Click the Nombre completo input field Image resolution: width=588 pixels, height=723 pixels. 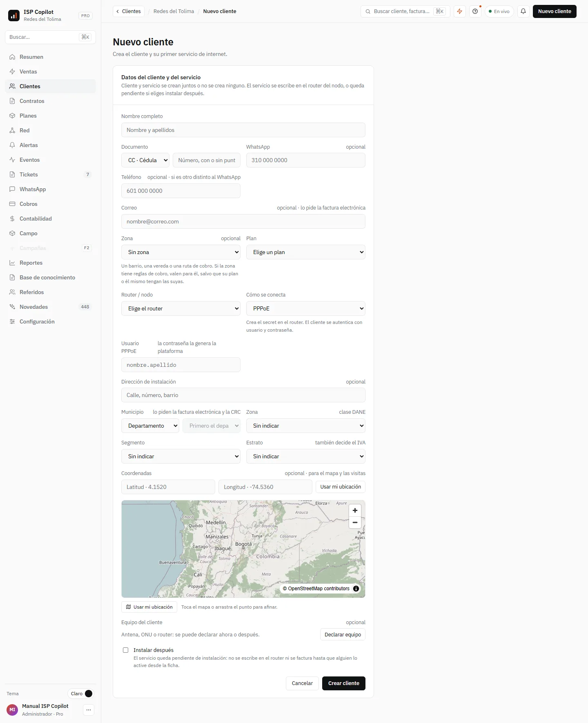click(x=243, y=130)
